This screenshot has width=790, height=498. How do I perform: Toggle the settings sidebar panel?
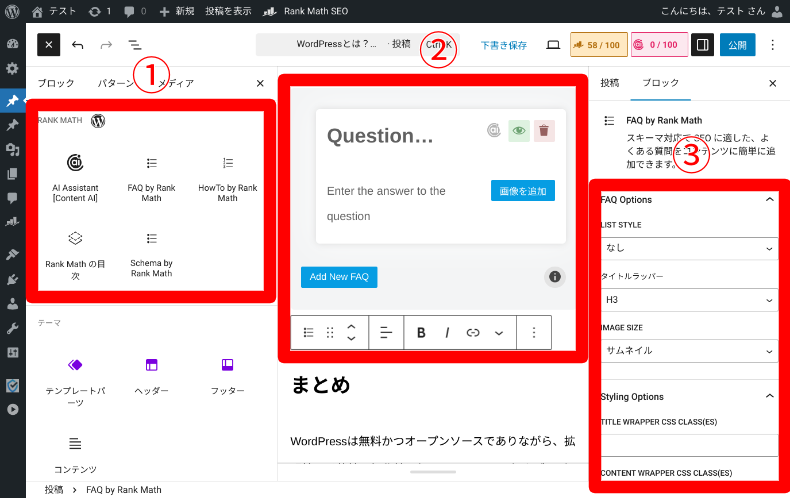(702, 45)
